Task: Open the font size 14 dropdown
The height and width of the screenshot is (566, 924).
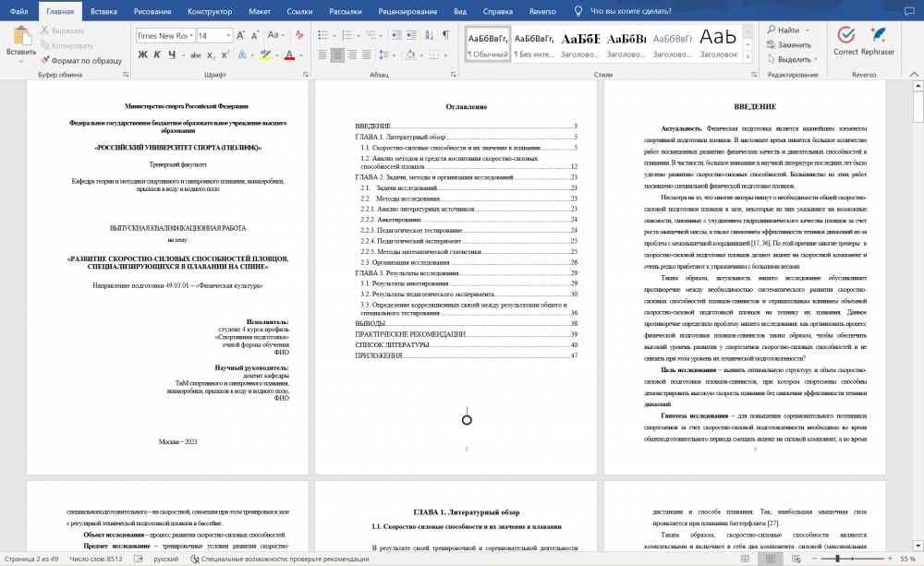Action: [228, 36]
